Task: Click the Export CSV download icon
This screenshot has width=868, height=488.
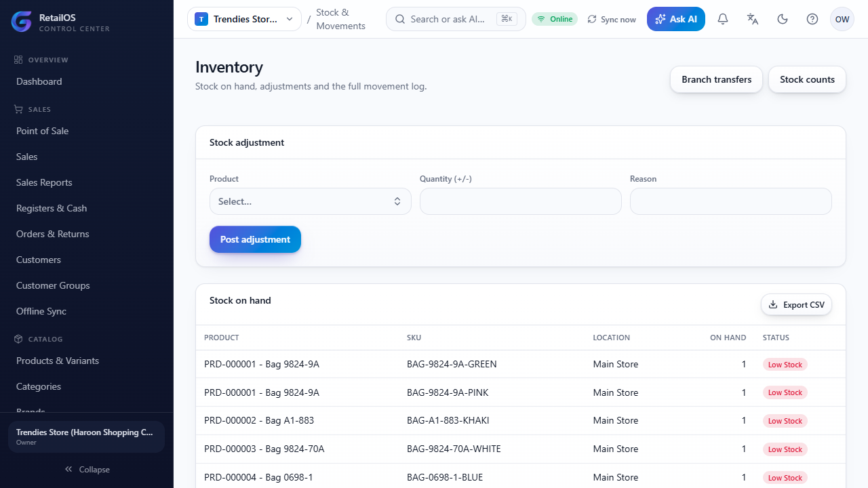Action: [773, 305]
